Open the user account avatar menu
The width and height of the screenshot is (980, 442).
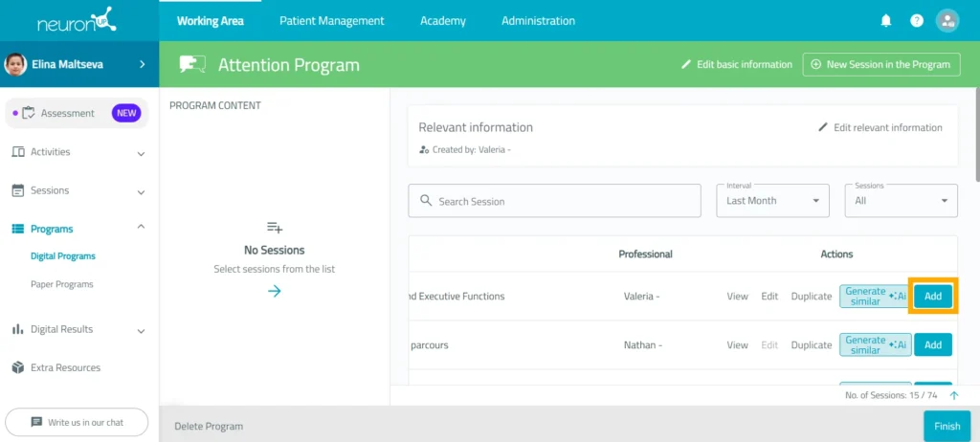coord(947,21)
